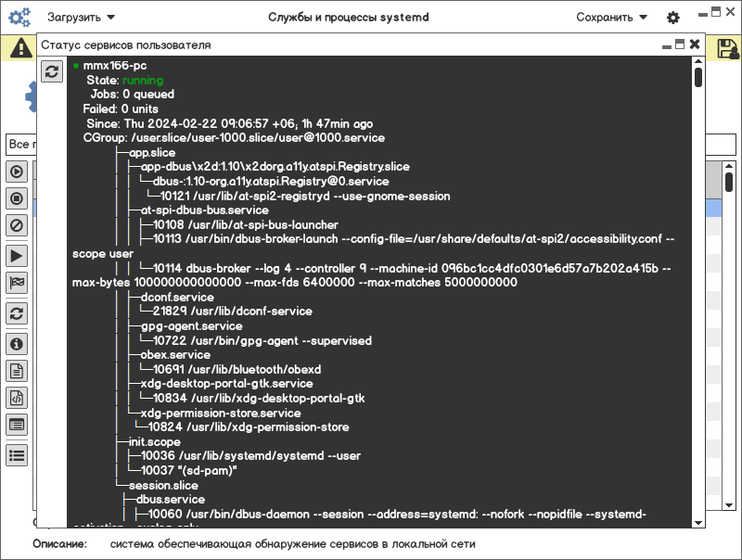Click the 10824 xdg-permission-store process line
Screen dimensions: 742x560
[x=249, y=427]
